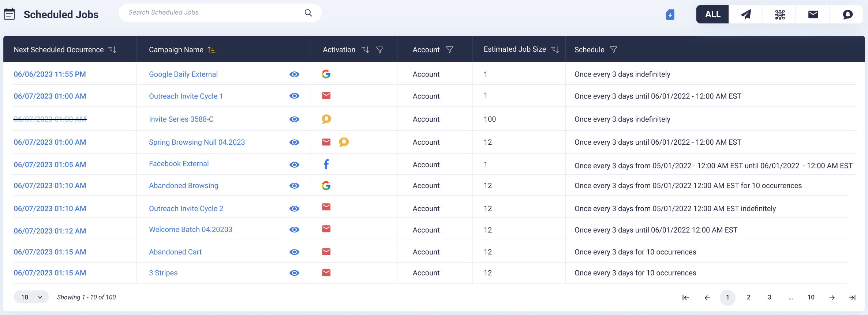Switch to the email envelope tab
This screenshot has width=868, height=315.
[813, 14]
